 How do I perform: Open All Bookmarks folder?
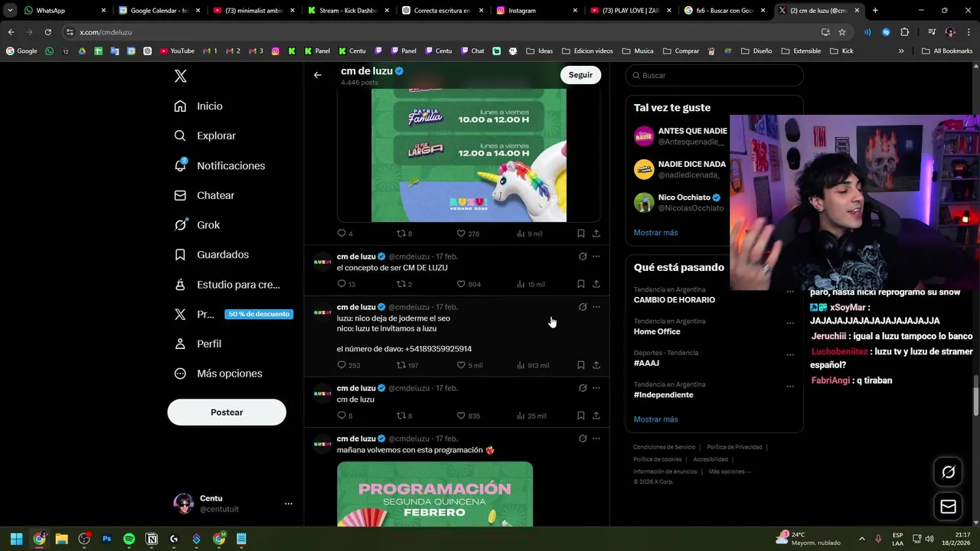pyautogui.click(x=947, y=51)
